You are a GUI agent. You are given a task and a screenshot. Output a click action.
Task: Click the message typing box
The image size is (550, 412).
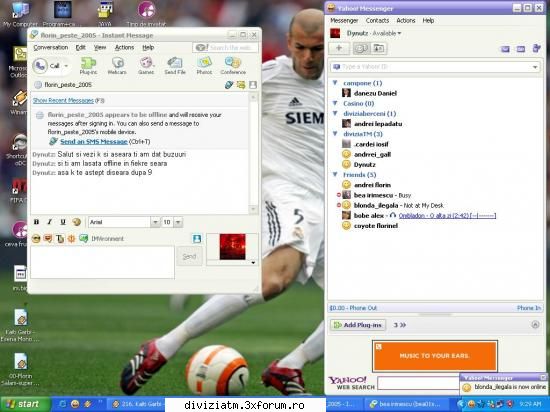(x=102, y=262)
